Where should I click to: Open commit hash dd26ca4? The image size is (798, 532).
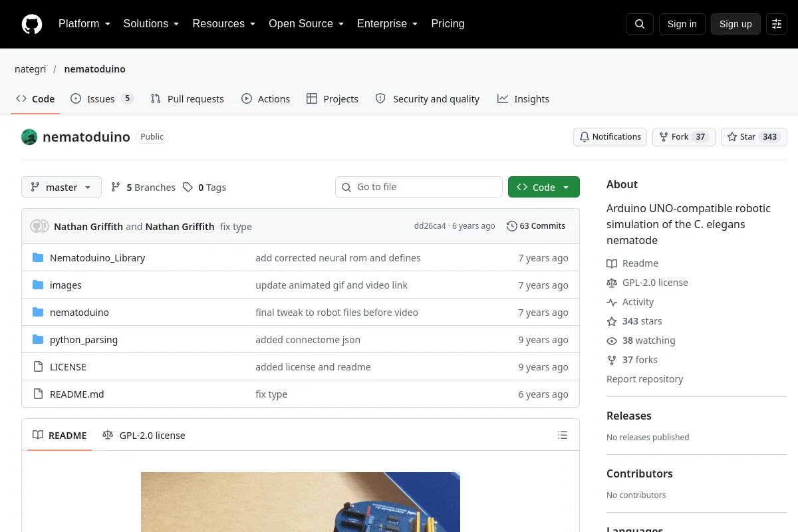430,226
